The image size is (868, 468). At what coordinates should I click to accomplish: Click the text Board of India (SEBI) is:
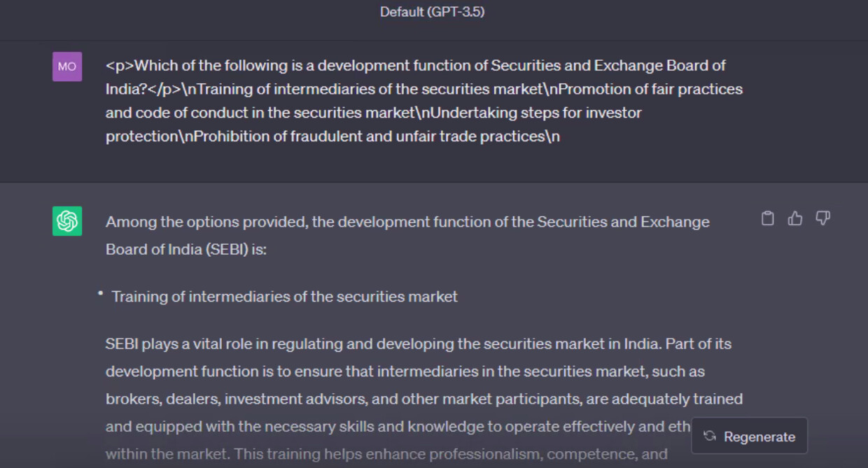pos(186,249)
